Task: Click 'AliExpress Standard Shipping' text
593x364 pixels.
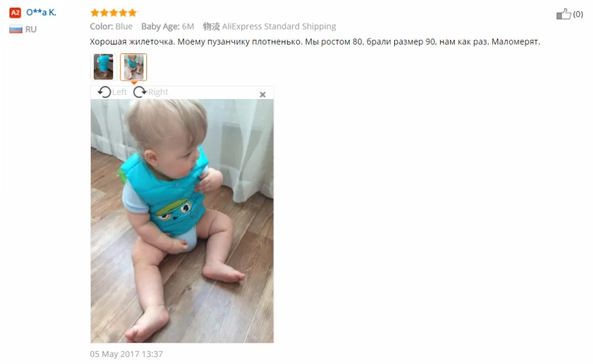Action: [x=279, y=27]
